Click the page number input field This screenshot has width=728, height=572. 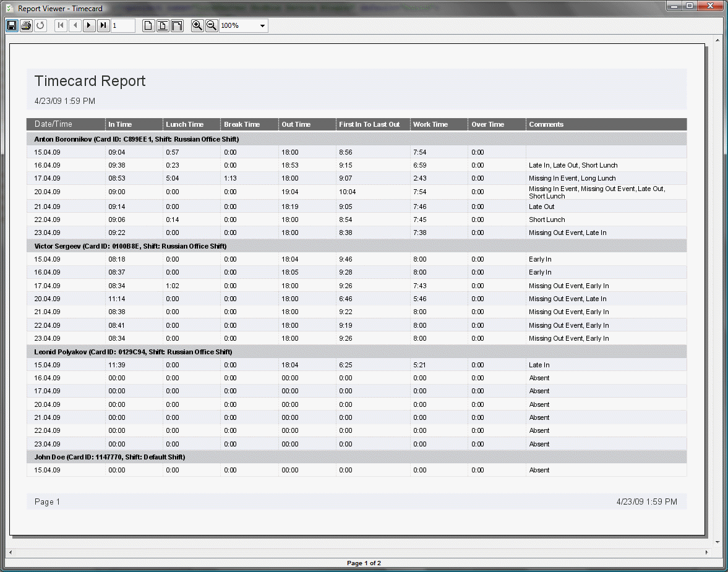[x=123, y=25]
